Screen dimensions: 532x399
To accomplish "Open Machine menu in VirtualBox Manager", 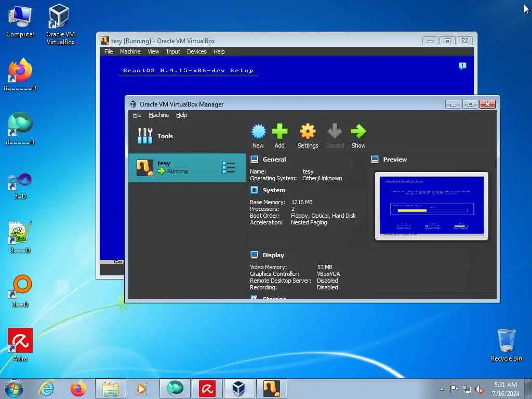I will [159, 115].
